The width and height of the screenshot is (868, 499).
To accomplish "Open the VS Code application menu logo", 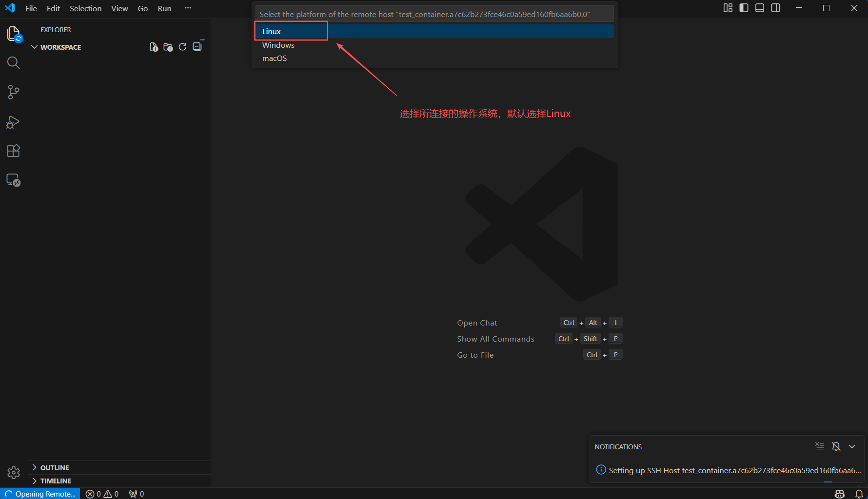I will 10,8.
